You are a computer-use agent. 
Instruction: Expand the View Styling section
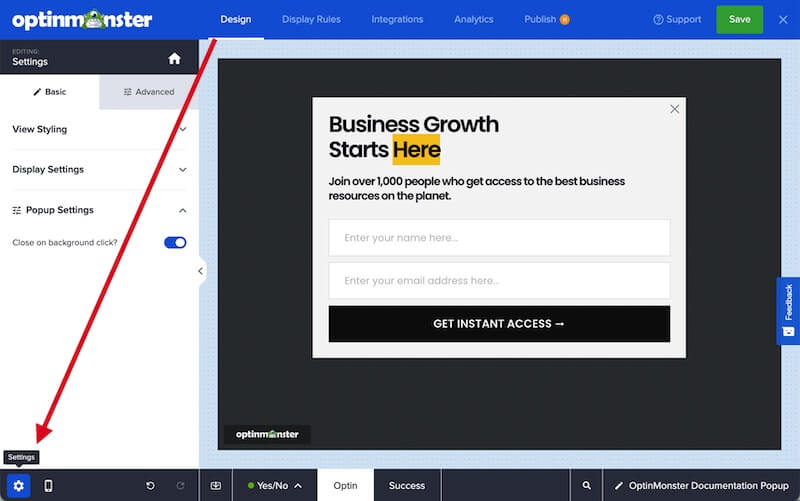pyautogui.click(x=99, y=130)
